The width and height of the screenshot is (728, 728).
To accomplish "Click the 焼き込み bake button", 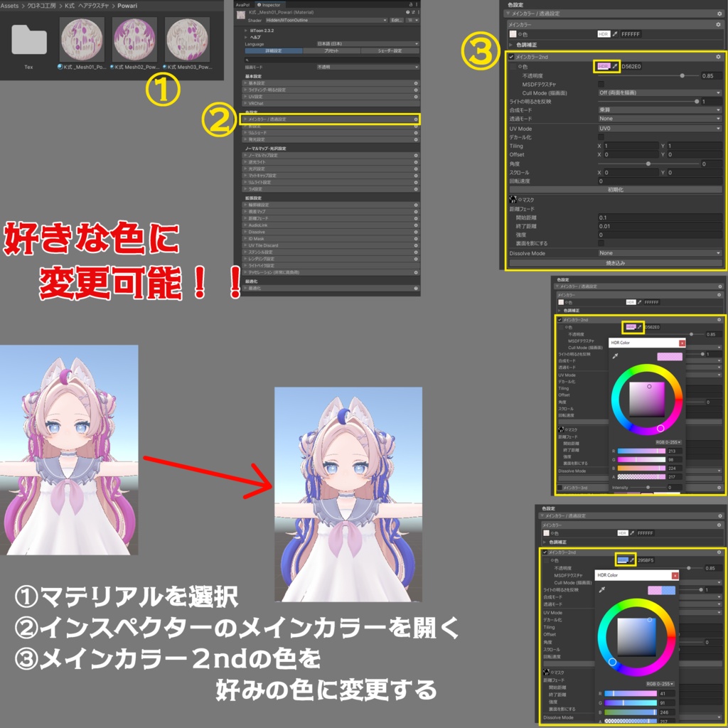I will click(x=616, y=263).
